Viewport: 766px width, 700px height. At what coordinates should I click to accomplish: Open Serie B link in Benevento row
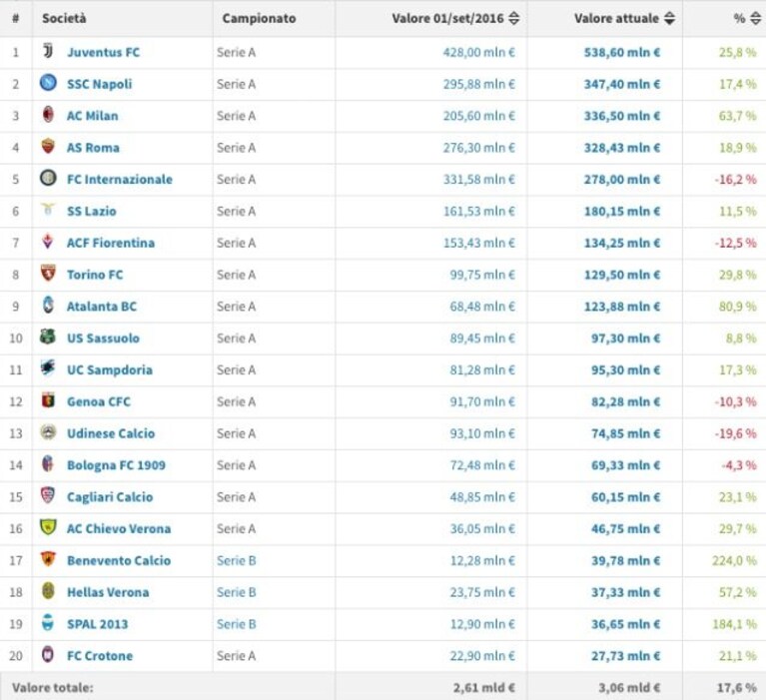point(237,560)
